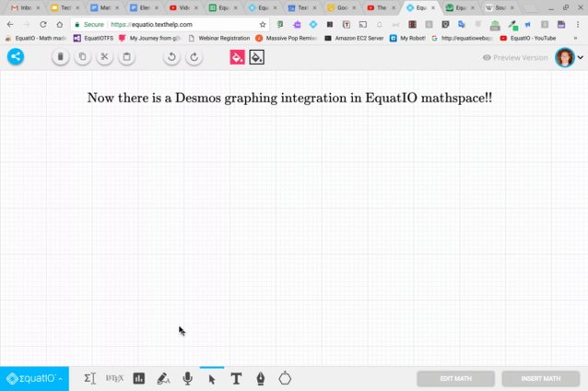This screenshot has width=588, height=391.
Task: Expand the EquatIO logo menu
Action: coord(34,379)
